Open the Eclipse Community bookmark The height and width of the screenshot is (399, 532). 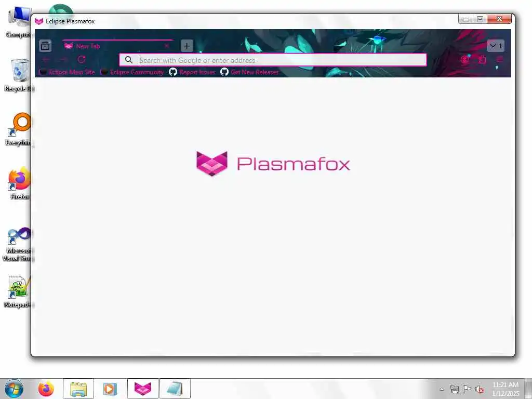tap(132, 72)
